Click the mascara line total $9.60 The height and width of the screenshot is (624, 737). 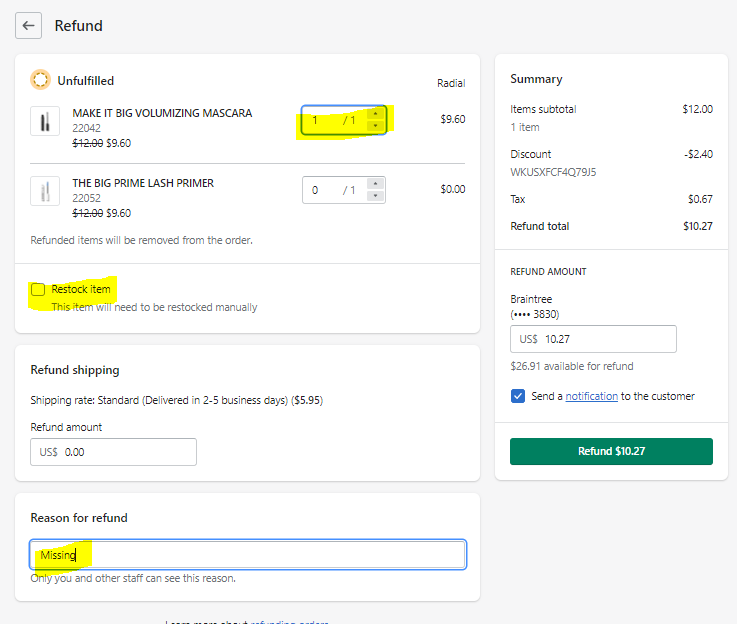click(x=453, y=119)
